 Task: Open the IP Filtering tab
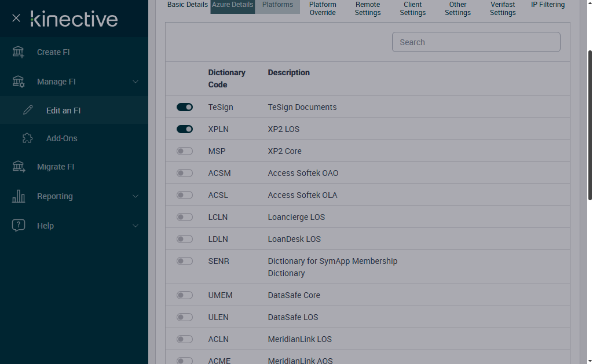point(548,5)
